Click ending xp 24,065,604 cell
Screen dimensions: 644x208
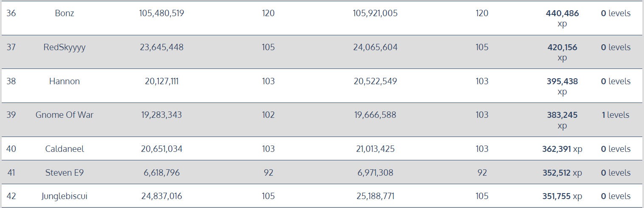pos(375,47)
